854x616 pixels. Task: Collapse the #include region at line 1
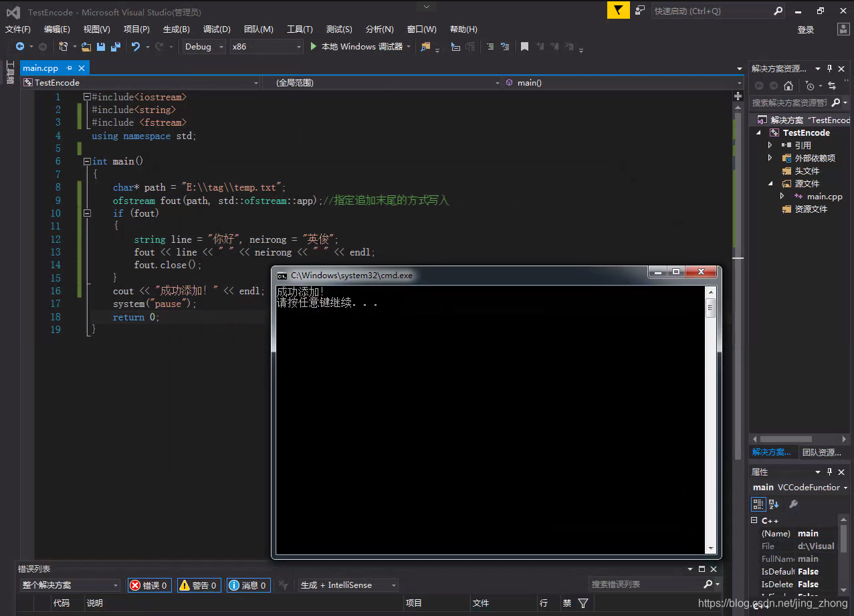point(87,97)
